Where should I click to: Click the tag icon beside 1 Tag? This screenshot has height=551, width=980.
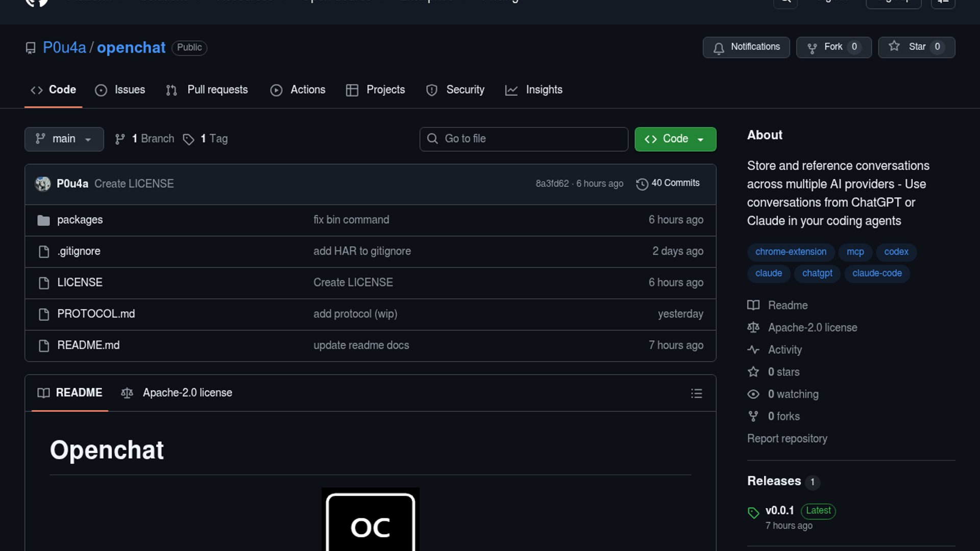tap(188, 139)
